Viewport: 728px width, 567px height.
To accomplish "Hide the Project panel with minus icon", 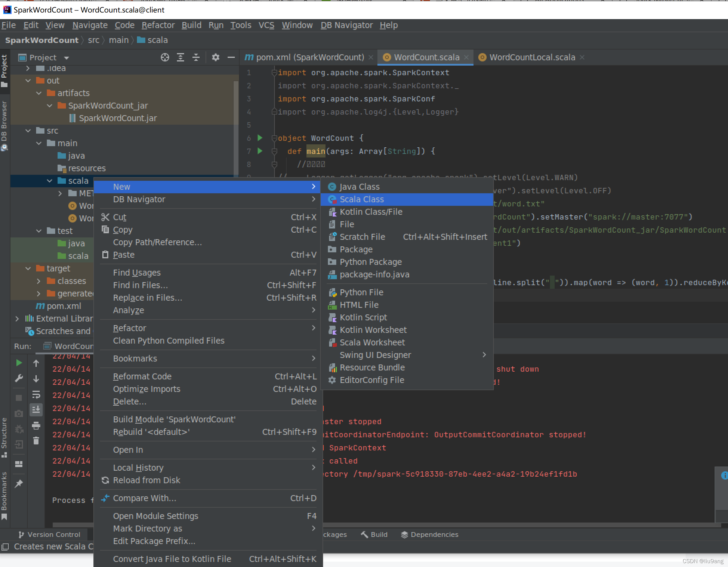I will coord(231,57).
